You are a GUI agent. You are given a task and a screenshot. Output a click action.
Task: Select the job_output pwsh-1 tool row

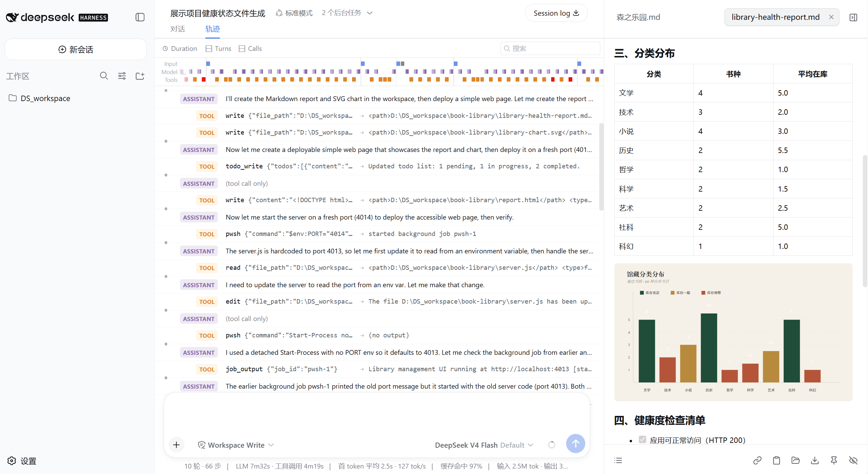coord(377,369)
